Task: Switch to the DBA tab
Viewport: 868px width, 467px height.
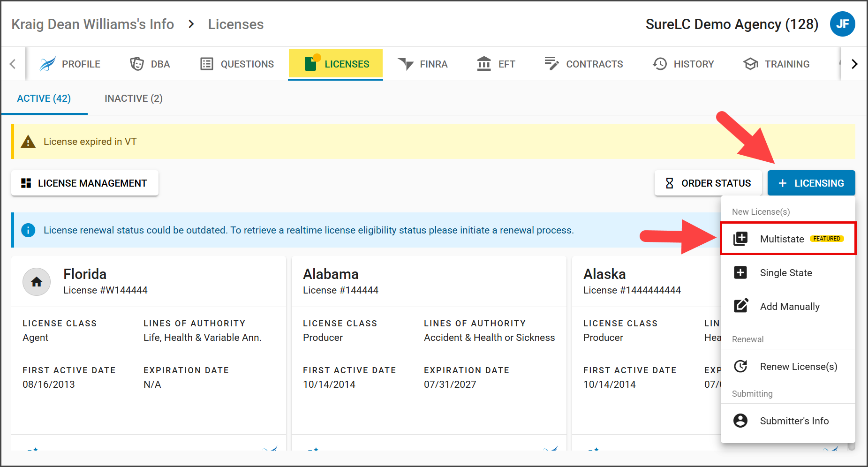Action: point(150,64)
